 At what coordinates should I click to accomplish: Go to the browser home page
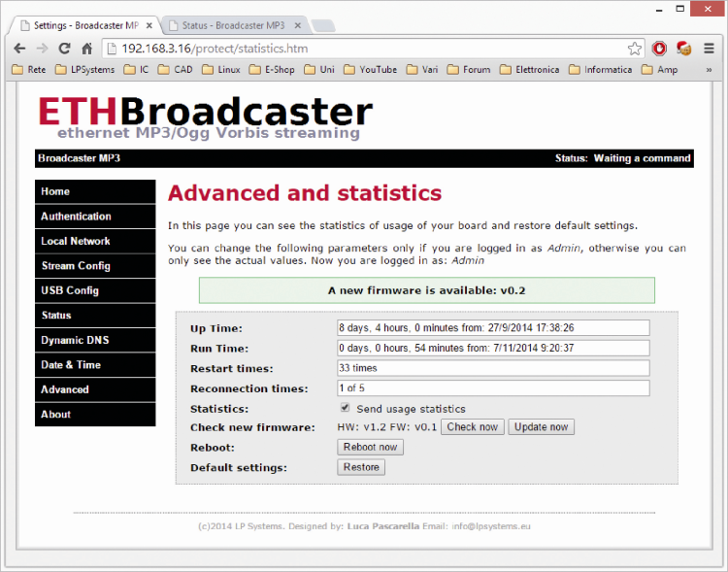click(x=87, y=48)
